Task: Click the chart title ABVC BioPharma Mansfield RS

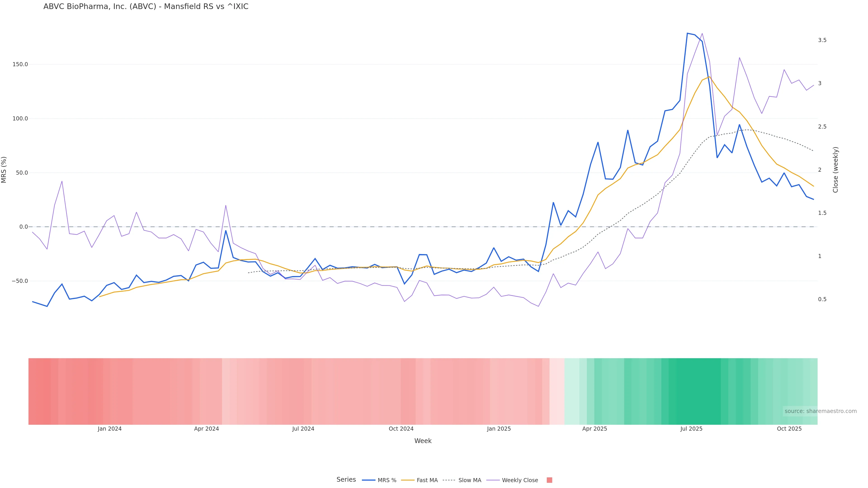Action: pos(146,7)
